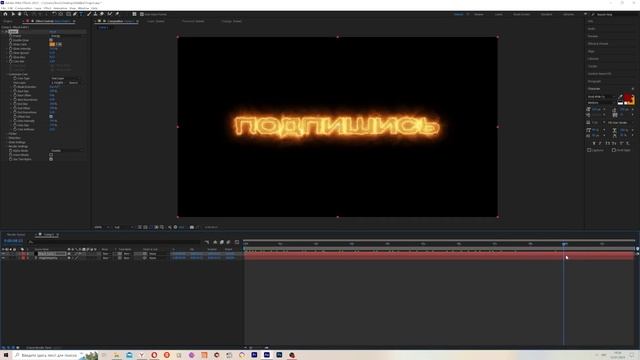Click the All Caps button in Character panel
The height and width of the screenshot is (360, 640).
[x=607, y=143]
